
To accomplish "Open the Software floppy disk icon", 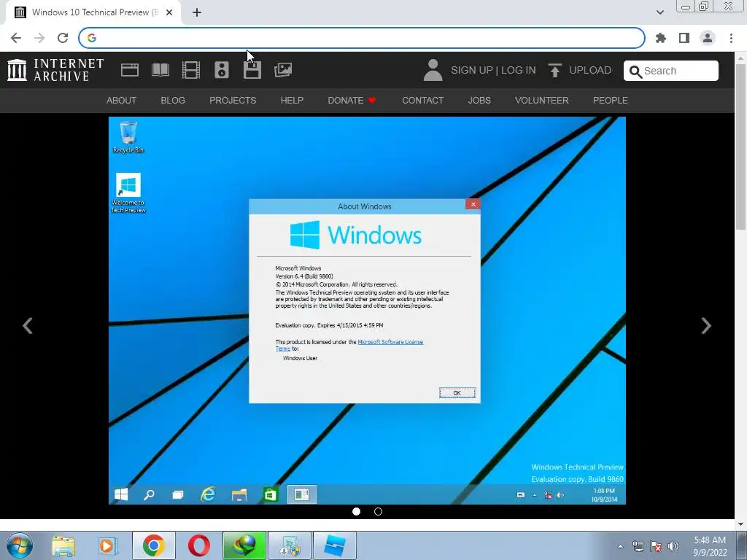I will [252, 70].
